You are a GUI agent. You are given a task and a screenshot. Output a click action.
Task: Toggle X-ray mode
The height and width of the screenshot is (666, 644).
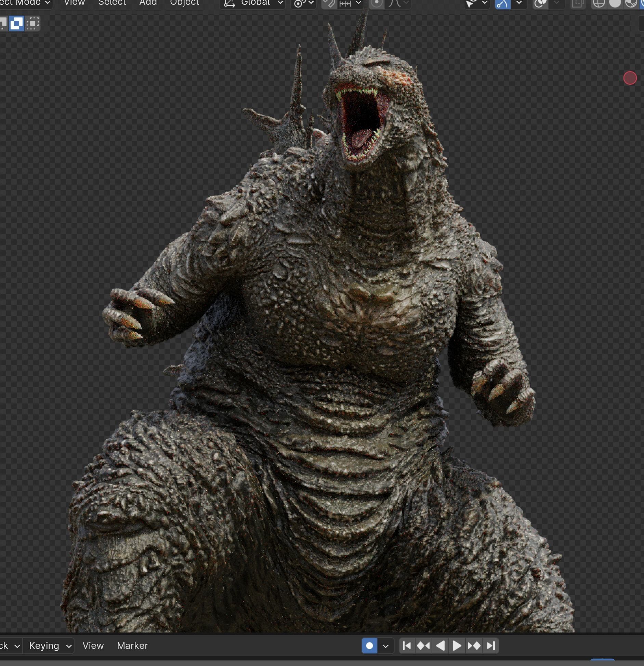(x=578, y=3)
